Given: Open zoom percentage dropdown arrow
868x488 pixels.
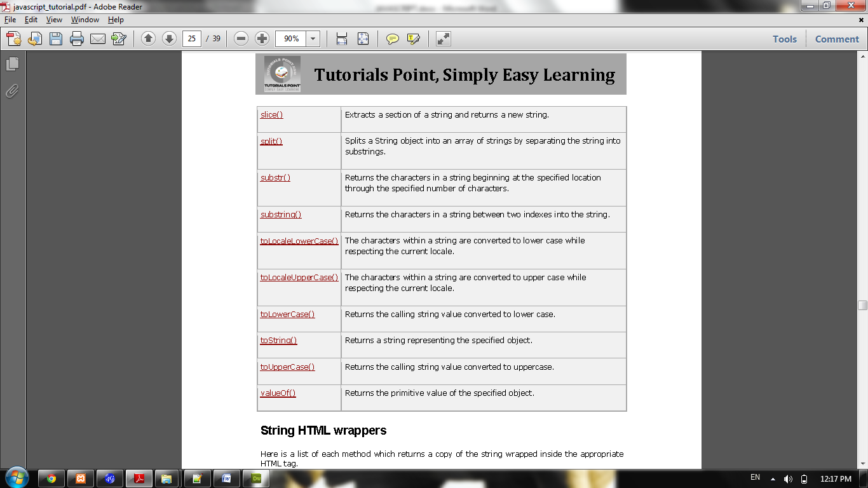Looking at the screenshot, I should point(313,39).
